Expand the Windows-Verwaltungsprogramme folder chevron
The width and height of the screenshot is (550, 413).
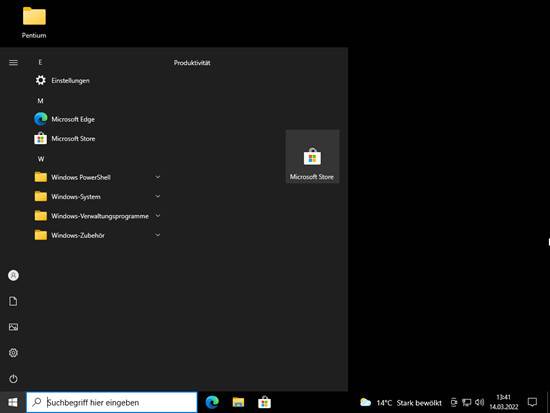[157, 216]
